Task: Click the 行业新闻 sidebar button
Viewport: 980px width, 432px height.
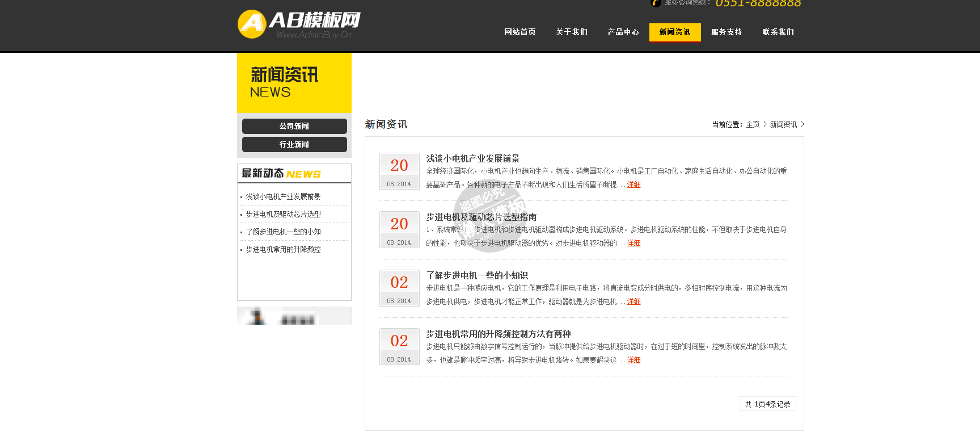Action: 294,144
